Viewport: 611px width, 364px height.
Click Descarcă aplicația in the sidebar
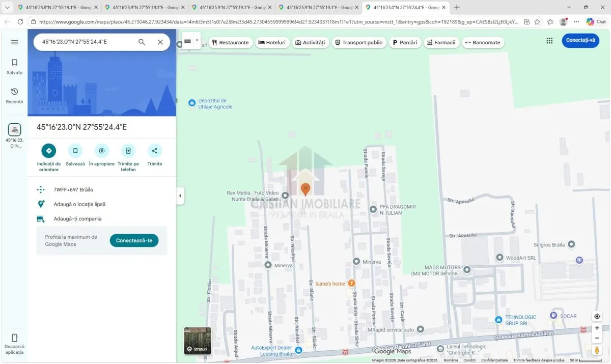tap(14, 344)
